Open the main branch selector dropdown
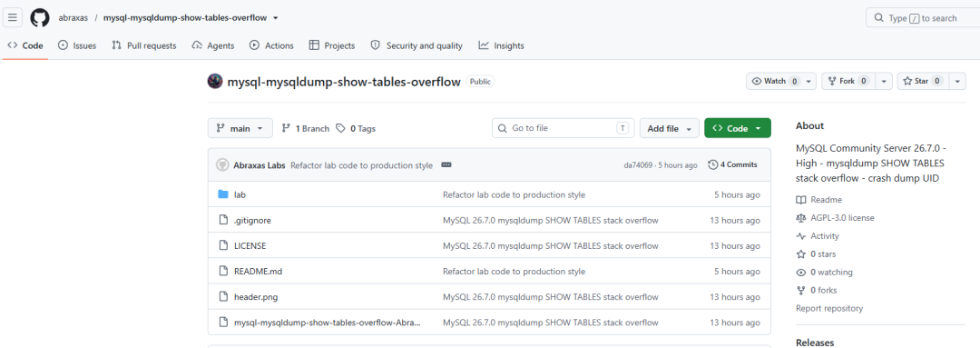980x348 pixels. (240, 128)
